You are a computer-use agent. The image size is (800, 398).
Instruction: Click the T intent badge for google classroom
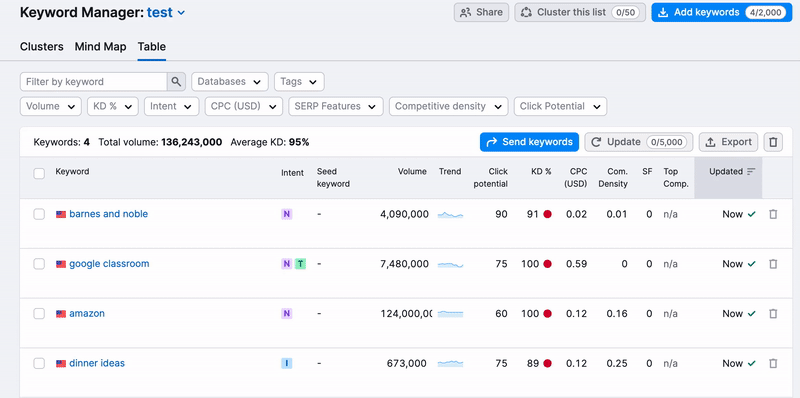tap(301, 264)
